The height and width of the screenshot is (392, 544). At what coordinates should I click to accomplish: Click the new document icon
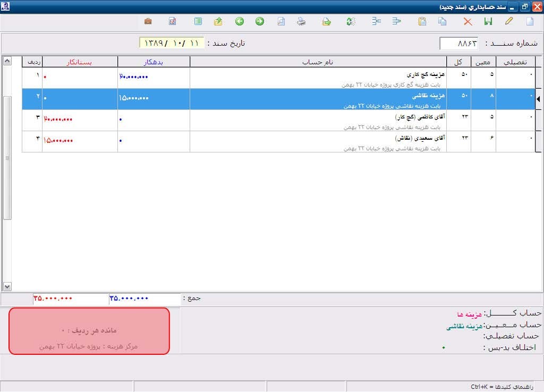pos(529,22)
